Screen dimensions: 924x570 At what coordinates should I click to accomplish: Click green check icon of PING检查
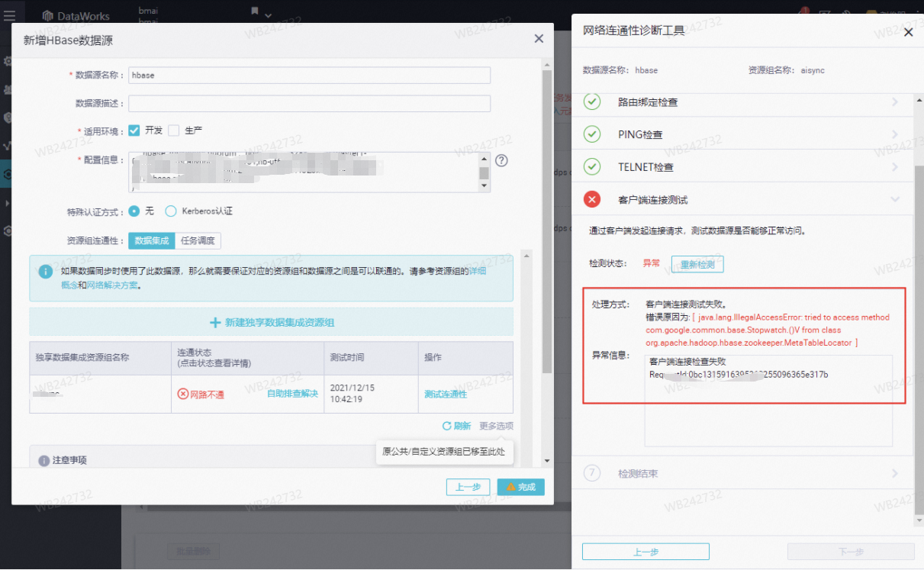point(592,134)
